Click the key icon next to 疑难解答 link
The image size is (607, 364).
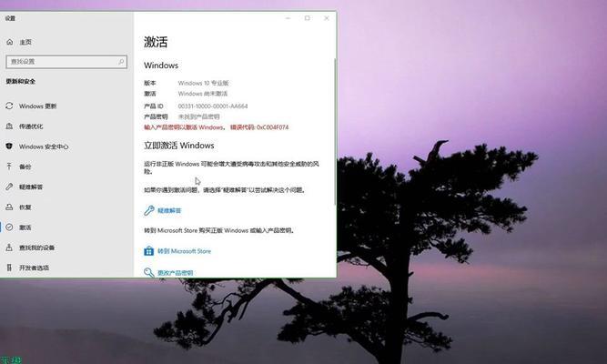[149, 210]
